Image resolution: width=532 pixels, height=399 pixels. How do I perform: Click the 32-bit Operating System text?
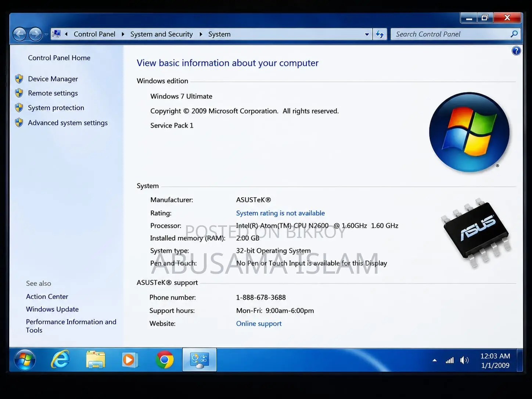point(273,251)
